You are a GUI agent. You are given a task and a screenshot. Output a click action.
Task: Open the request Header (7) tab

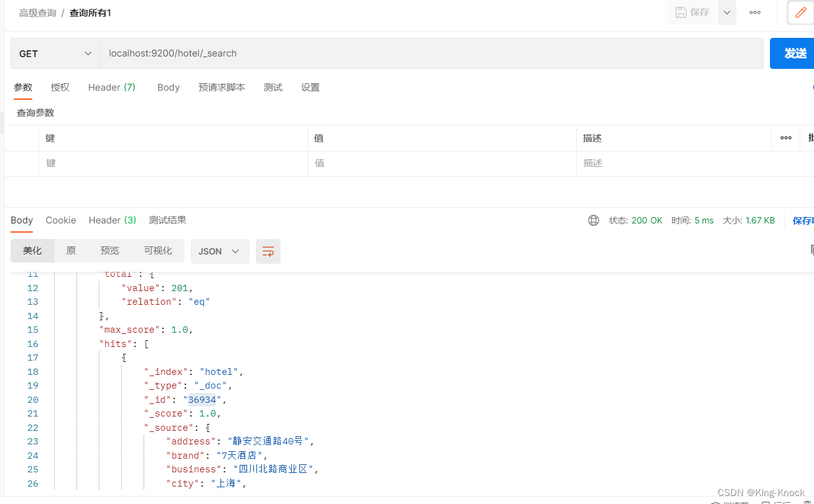(x=112, y=88)
